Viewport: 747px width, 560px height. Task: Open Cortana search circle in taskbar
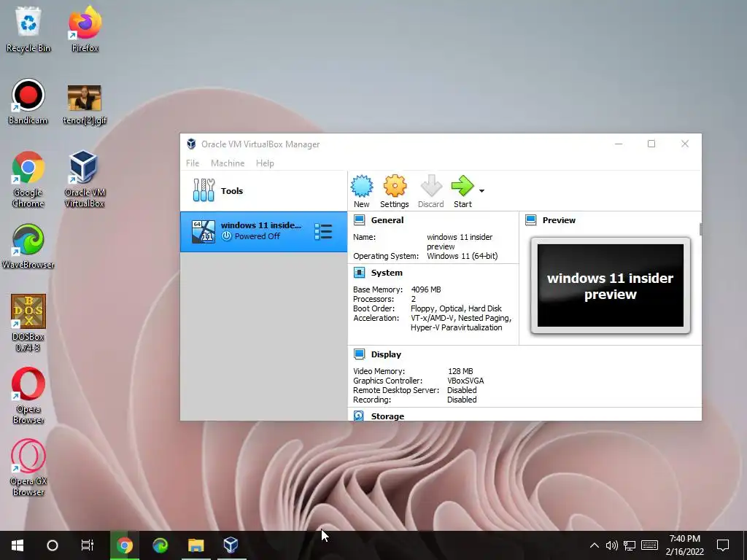point(53,545)
